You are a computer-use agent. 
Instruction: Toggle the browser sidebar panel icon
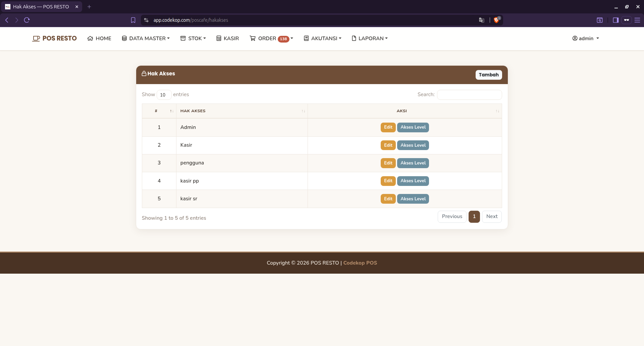click(x=615, y=20)
